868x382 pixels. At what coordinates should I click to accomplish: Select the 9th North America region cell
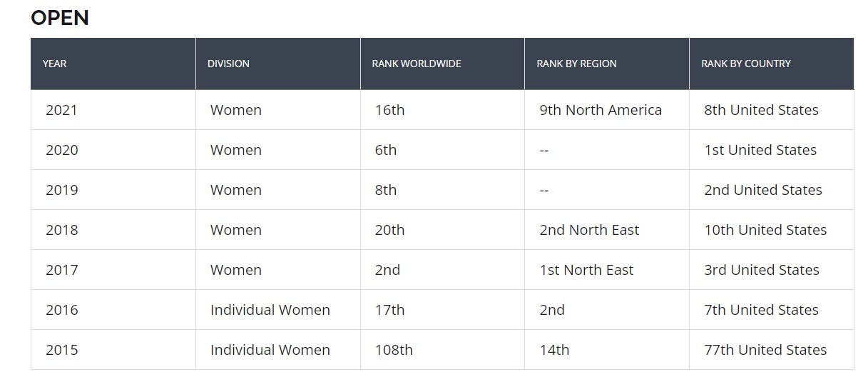(x=601, y=110)
